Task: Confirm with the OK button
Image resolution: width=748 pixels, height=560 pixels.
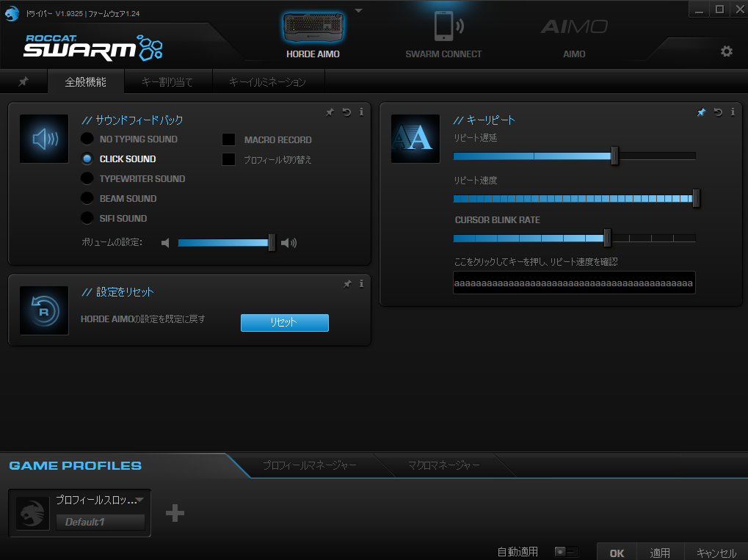Action: coord(617,553)
